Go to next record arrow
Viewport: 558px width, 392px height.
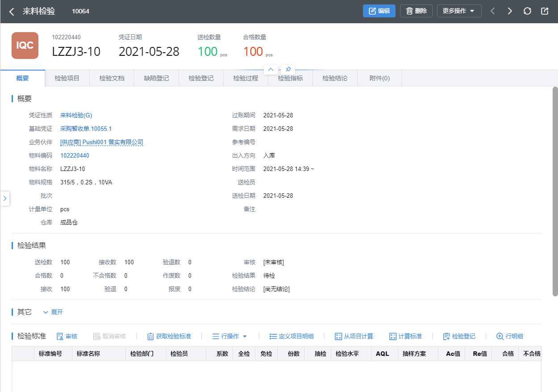click(x=510, y=11)
